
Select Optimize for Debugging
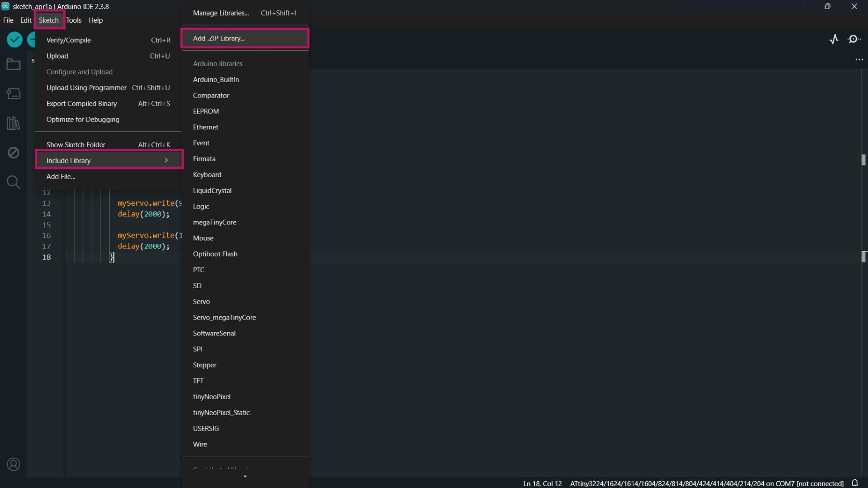[x=108, y=120]
